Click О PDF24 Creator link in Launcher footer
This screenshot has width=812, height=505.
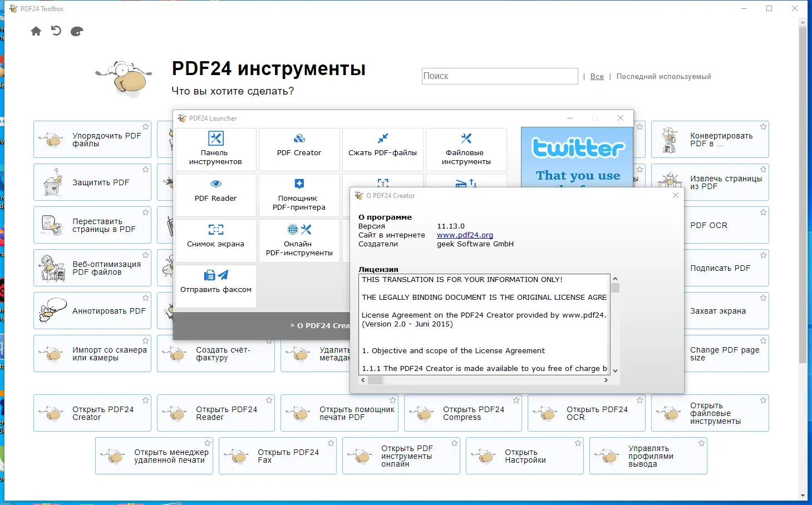click(x=323, y=326)
